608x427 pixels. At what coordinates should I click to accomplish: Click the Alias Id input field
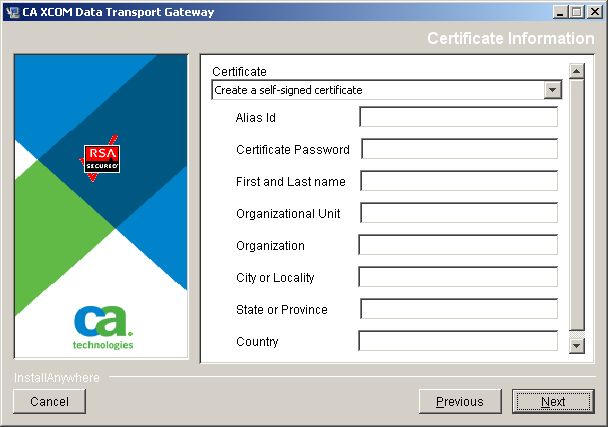pyautogui.click(x=459, y=117)
